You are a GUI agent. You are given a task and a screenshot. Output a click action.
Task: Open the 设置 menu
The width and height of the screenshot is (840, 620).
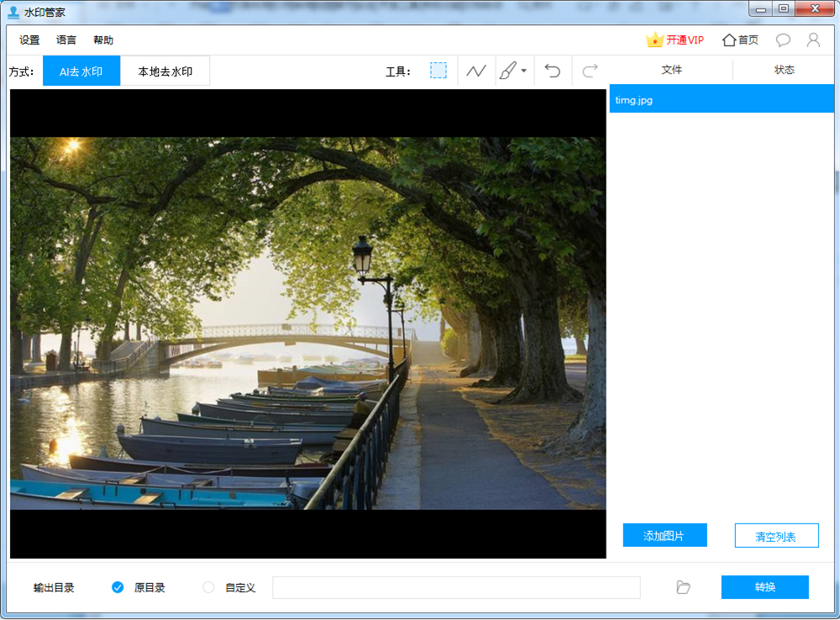[x=29, y=40]
